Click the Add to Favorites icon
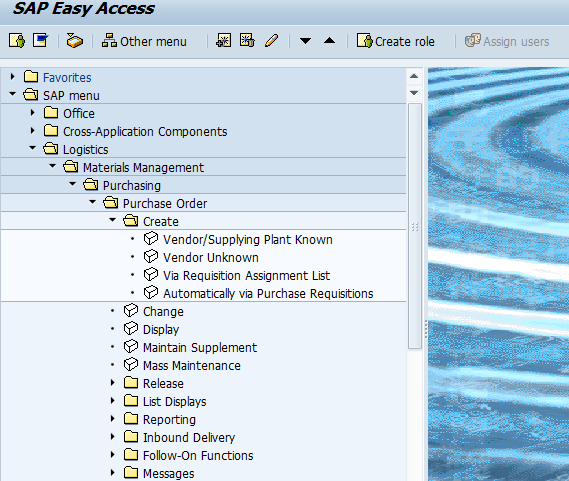 (223, 41)
